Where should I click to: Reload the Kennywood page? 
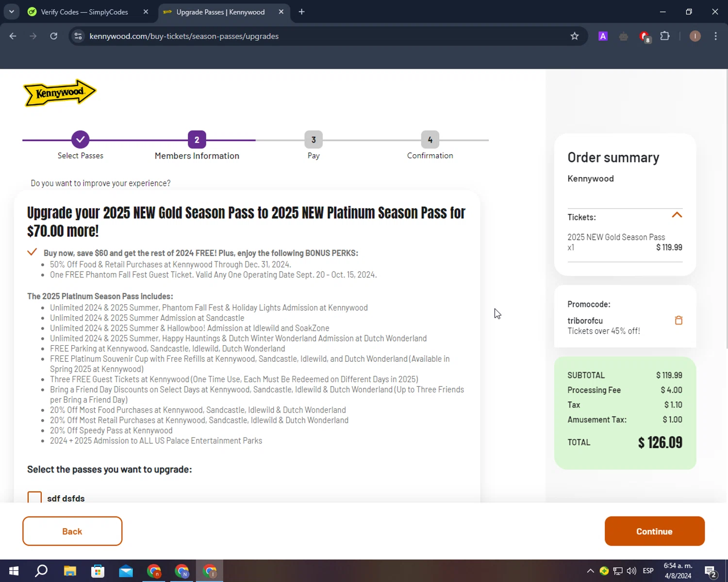54,36
